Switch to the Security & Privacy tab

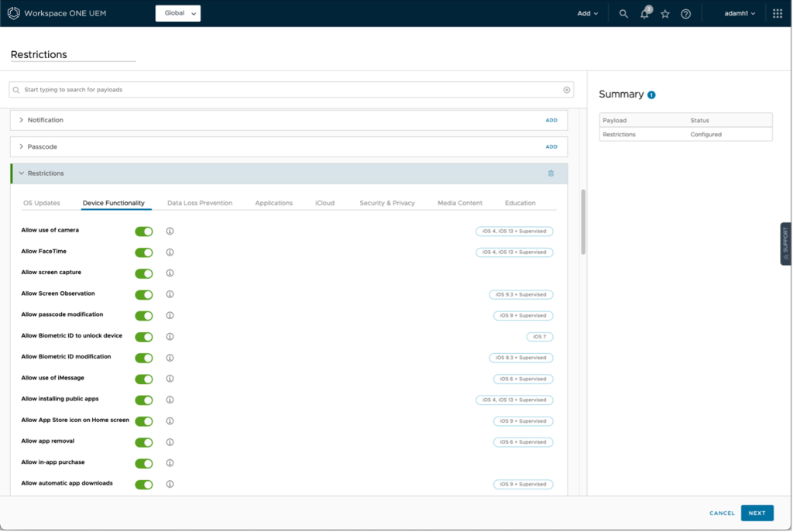point(387,203)
